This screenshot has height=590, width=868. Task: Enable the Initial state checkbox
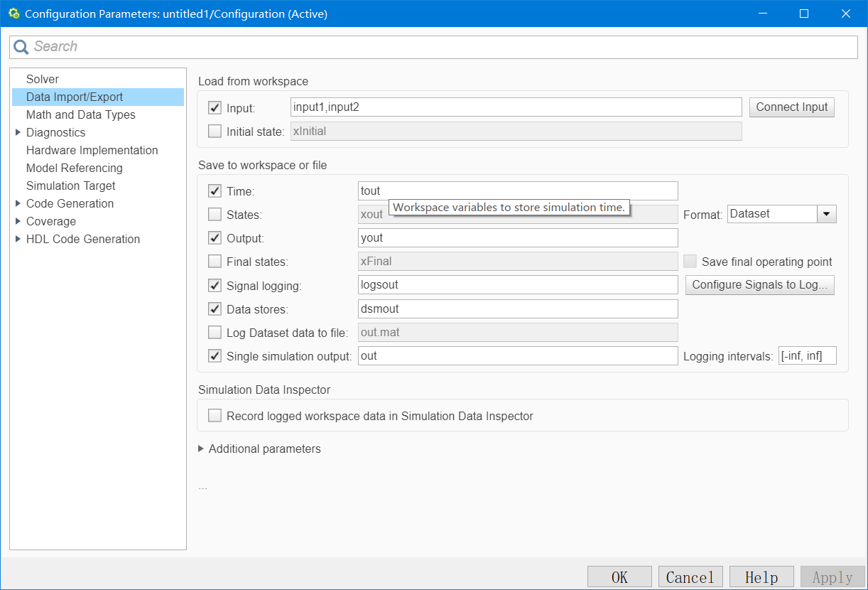215,131
